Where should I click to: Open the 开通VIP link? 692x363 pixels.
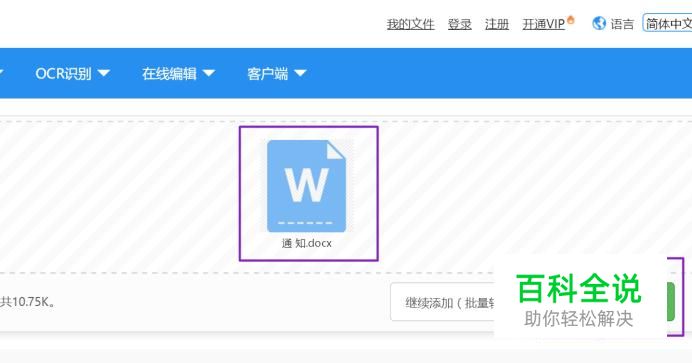[x=543, y=24]
